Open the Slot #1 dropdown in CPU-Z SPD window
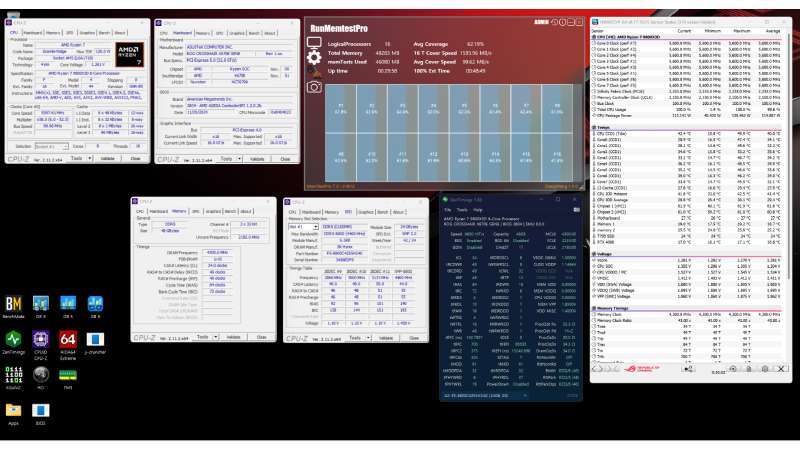Screen dimensions: 800x450 pyautogui.click(x=304, y=227)
